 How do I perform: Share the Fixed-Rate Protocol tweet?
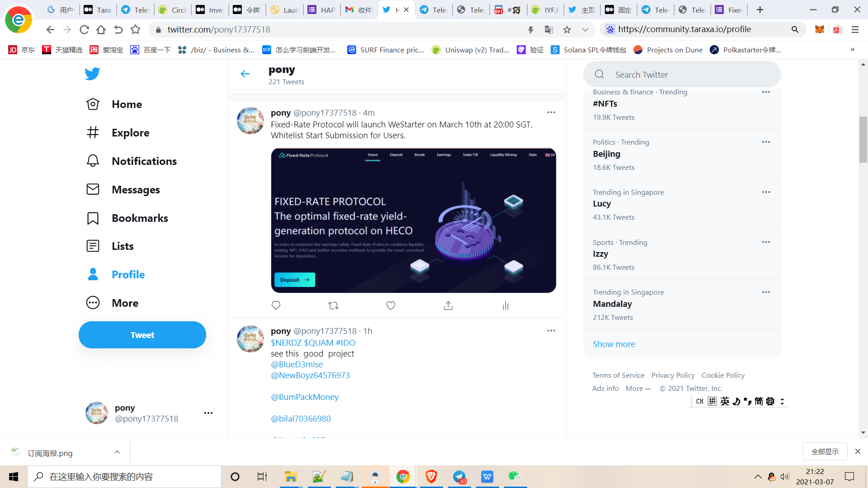click(x=448, y=305)
